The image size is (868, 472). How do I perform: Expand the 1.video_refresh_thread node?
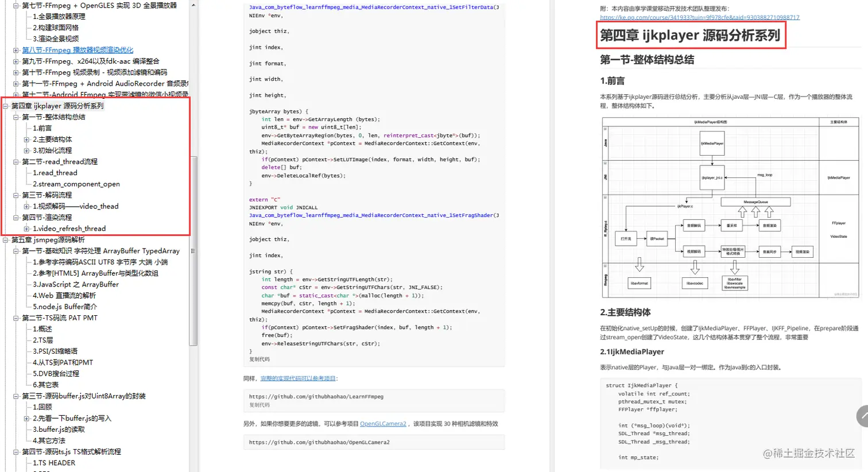(x=26, y=229)
